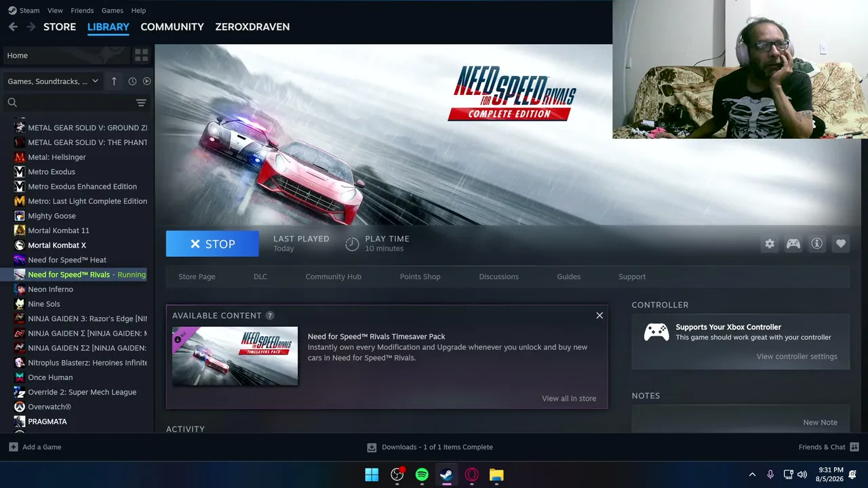Open the Windows Start button
This screenshot has height=488, width=868.
click(372, 475)
